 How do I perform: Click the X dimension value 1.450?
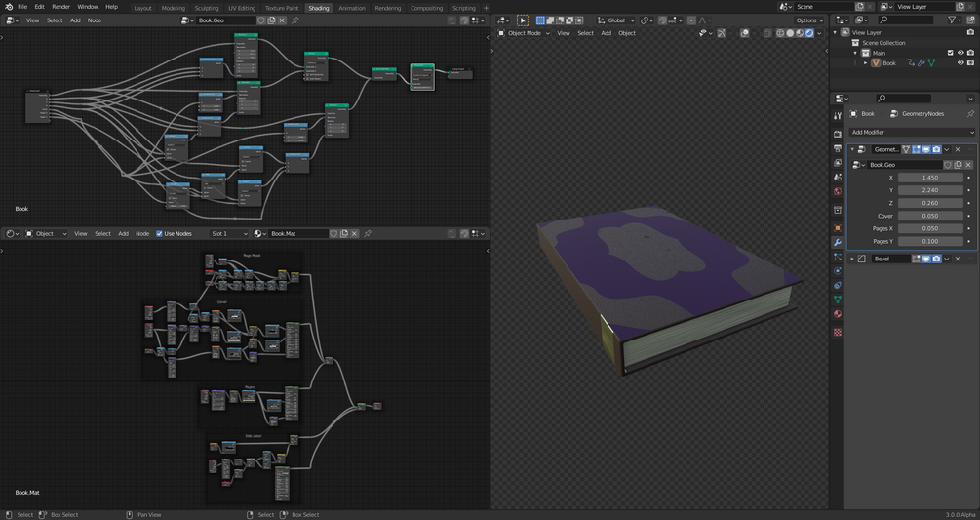click(x=930, y=178)
